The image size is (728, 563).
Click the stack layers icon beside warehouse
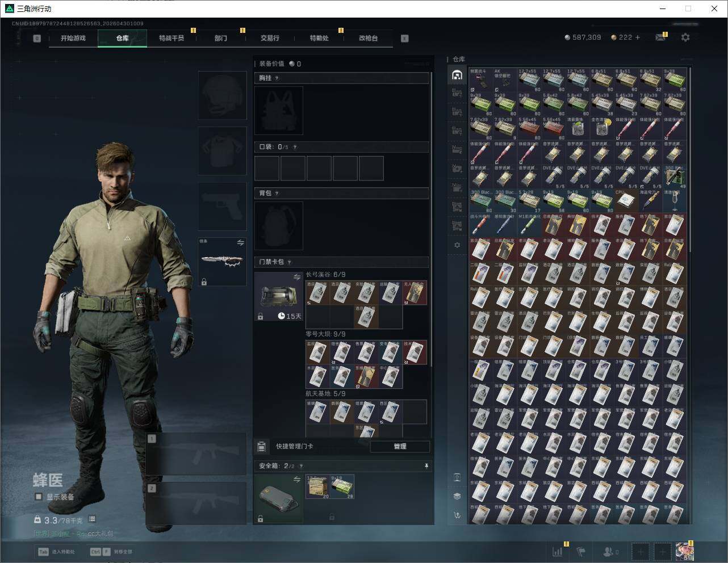click(x=457, y=496)
